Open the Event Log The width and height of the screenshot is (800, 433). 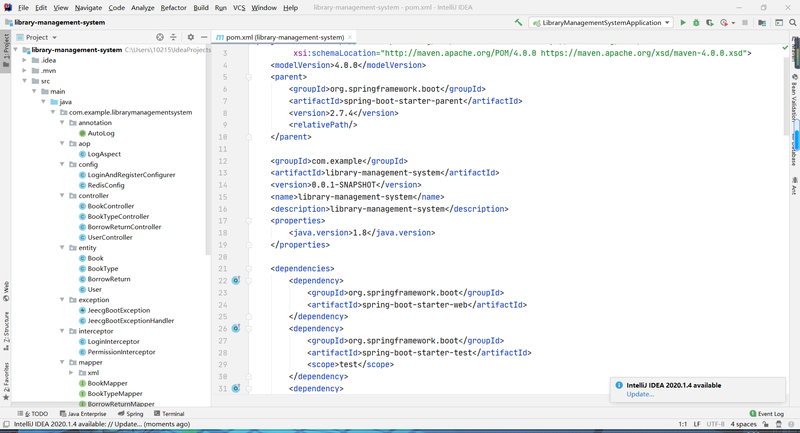tap(766, 414)
